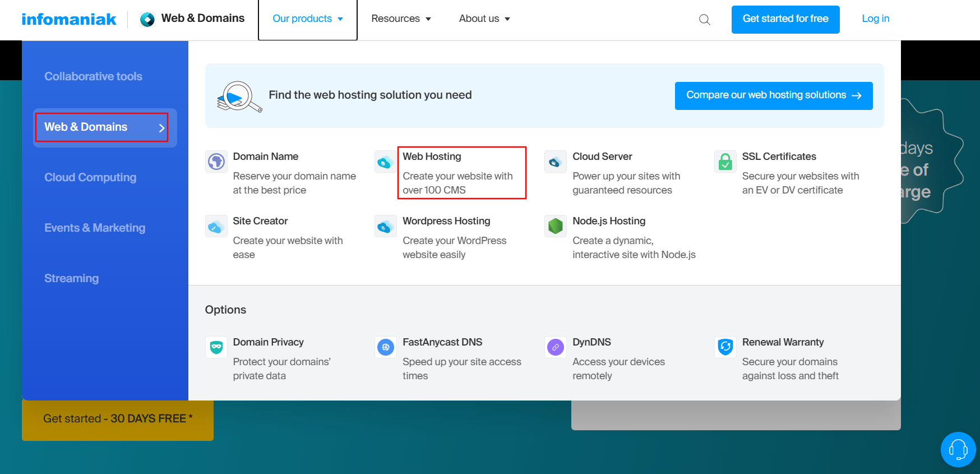This screenshot has height=474, width=980.
Task: Click Get started for free button
Action: tap(785, 20)
